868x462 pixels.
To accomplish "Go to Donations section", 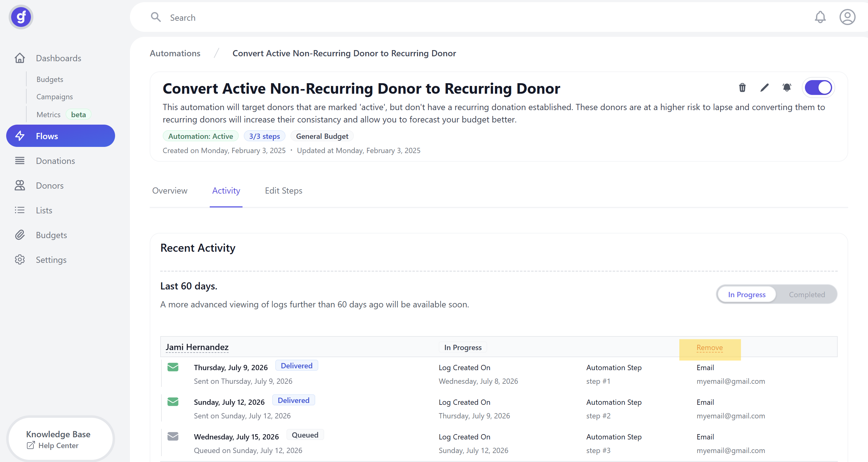I will (x=56, y=161).
